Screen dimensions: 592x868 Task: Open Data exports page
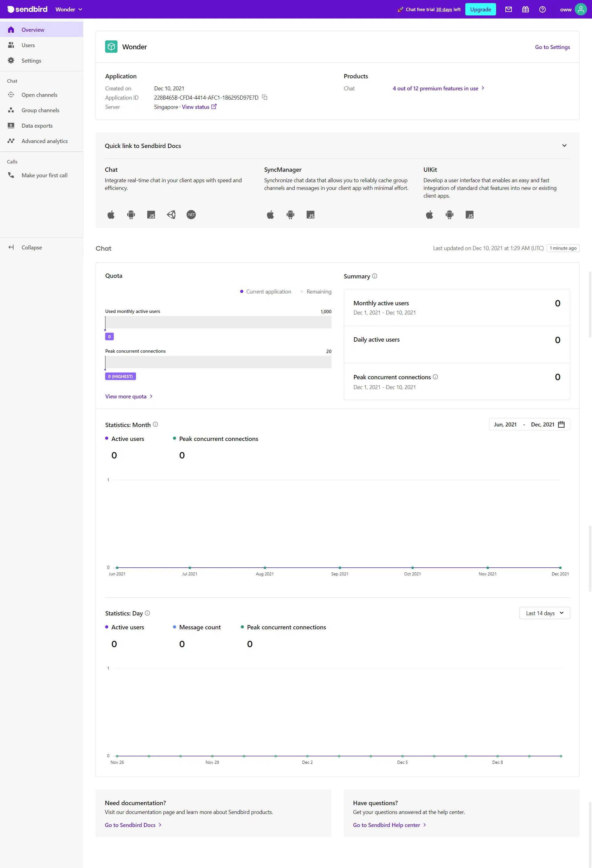[x=41, y=125]
